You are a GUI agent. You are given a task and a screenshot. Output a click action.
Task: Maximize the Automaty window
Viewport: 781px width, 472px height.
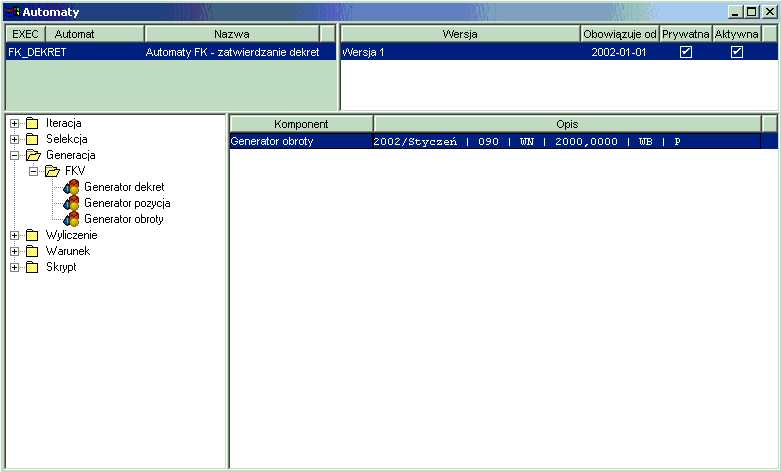752,12
